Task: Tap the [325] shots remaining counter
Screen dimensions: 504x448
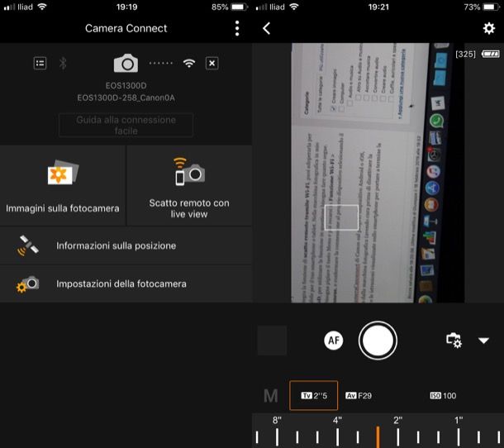Action: click(465, 54)
